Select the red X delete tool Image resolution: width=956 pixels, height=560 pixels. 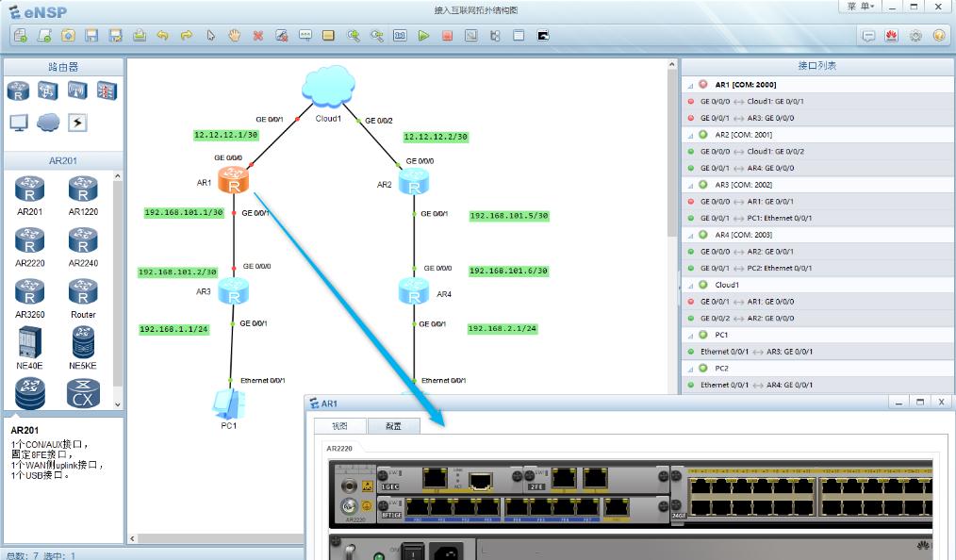point(257,36)
